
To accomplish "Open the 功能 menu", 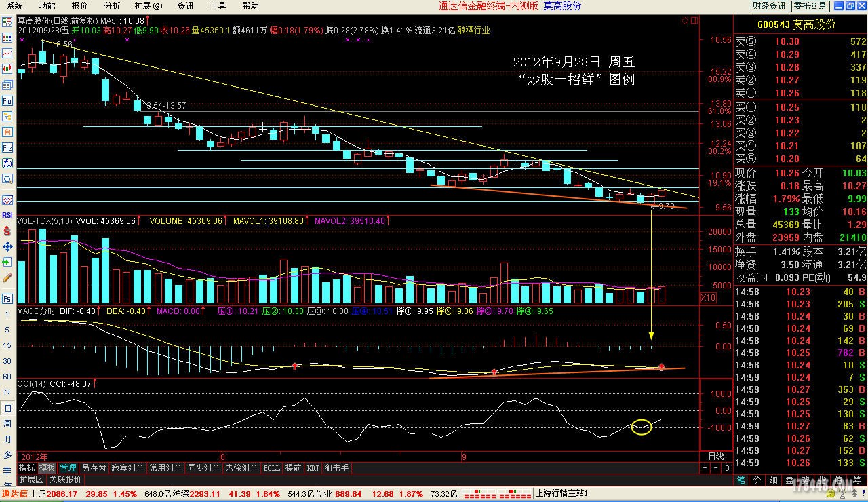I will pyautogui.click(x=47, y=5).
